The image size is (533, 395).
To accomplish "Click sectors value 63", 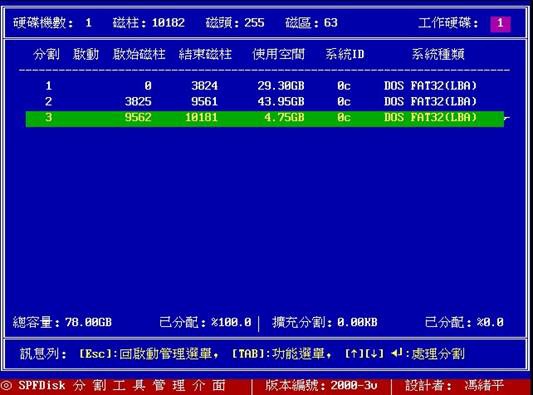I will coord(331,23).
